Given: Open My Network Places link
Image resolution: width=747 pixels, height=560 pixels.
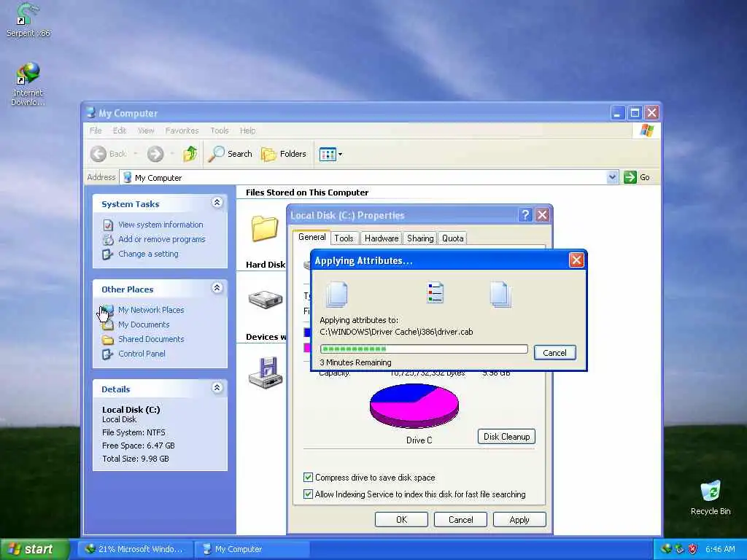Looking at the screenshot, I should [x=151, y=310].
